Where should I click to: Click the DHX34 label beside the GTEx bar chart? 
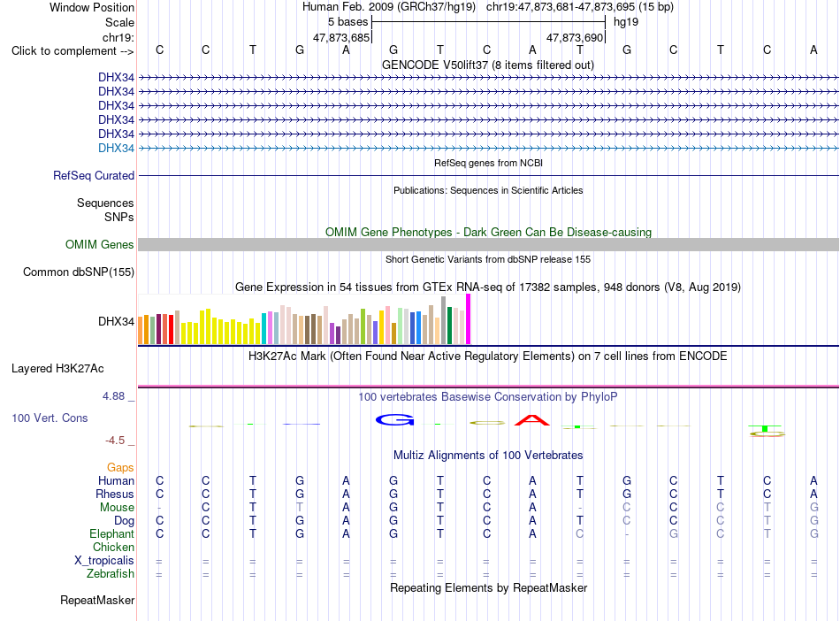(x=116, y=321)
